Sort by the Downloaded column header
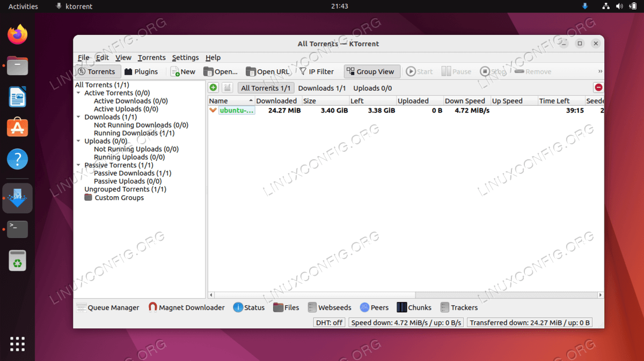This screenshot has height=361, width=644. pyautogui.click(x=278, y=101)
